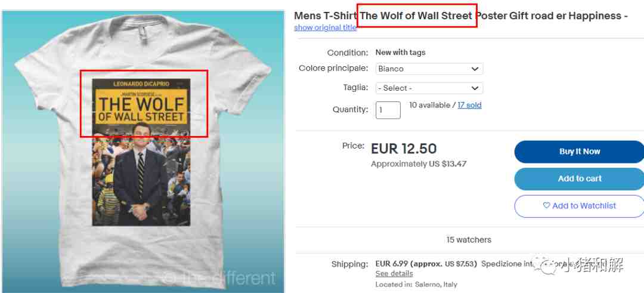This screenshot has width=644, height=293.
Task: Click the Add to Watchlist button
Action: coord(580,206)
